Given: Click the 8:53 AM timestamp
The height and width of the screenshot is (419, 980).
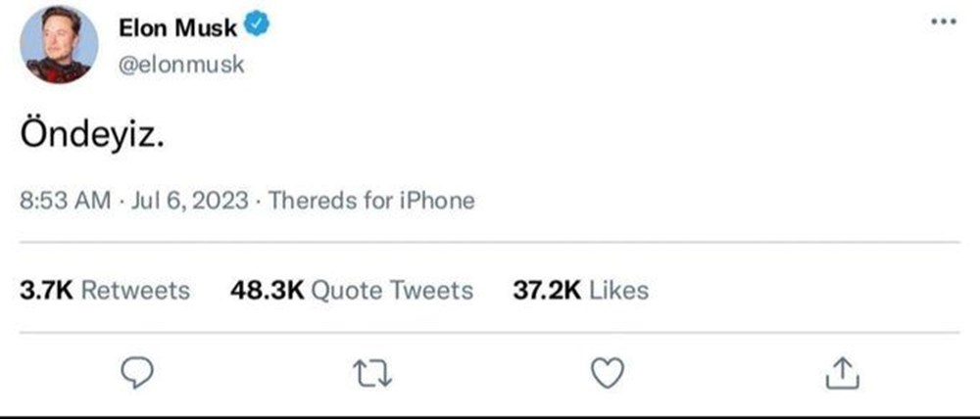Looking at the screenshot, I should point(65,201).
